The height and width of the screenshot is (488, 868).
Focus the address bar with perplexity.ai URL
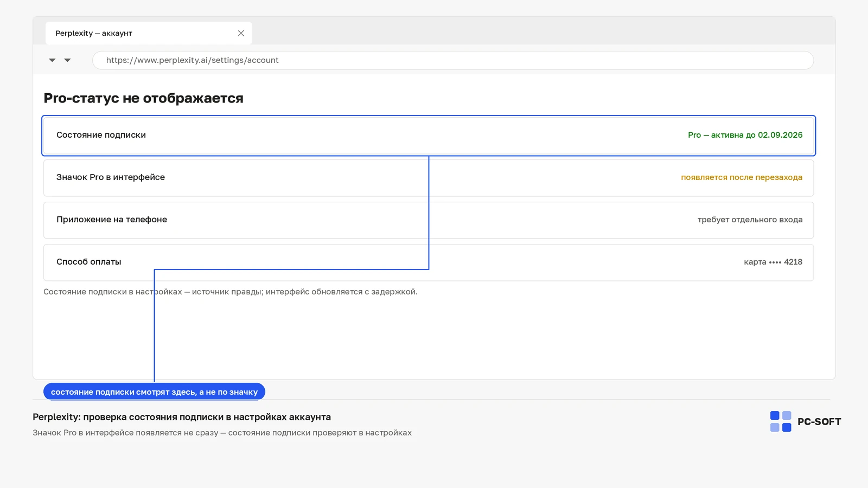453,60
